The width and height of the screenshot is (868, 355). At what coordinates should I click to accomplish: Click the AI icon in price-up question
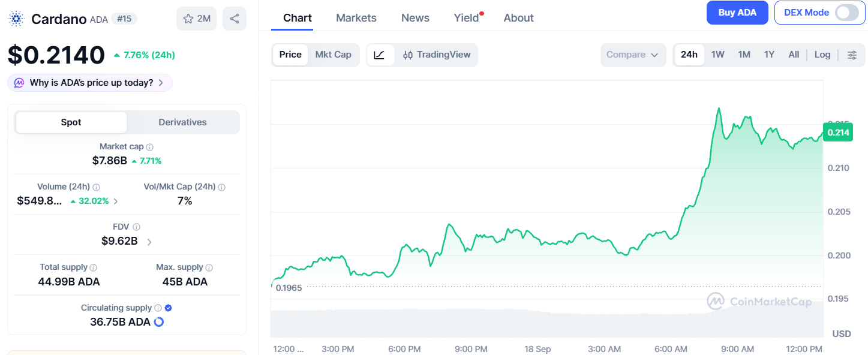[x=19, y=83]
